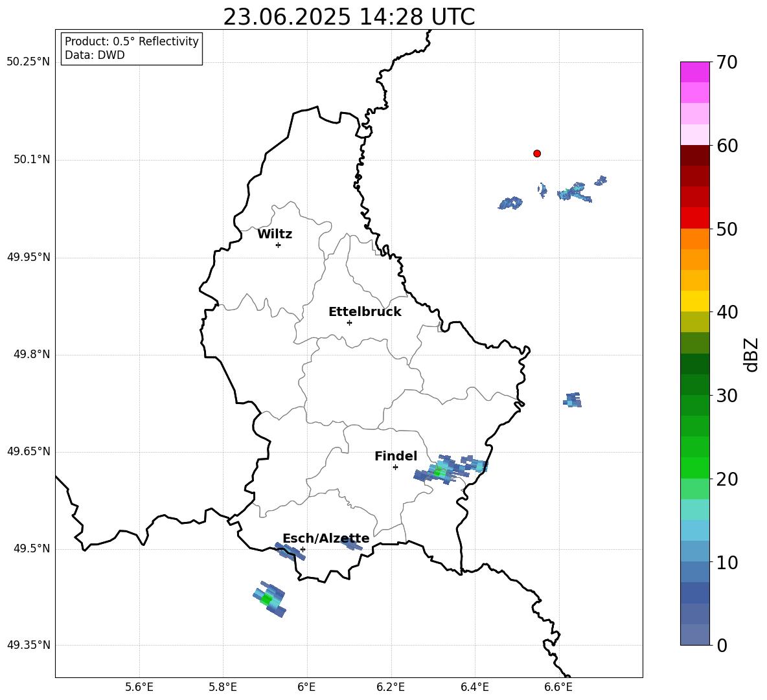Click the '49.5°N' latitude label

31,548
